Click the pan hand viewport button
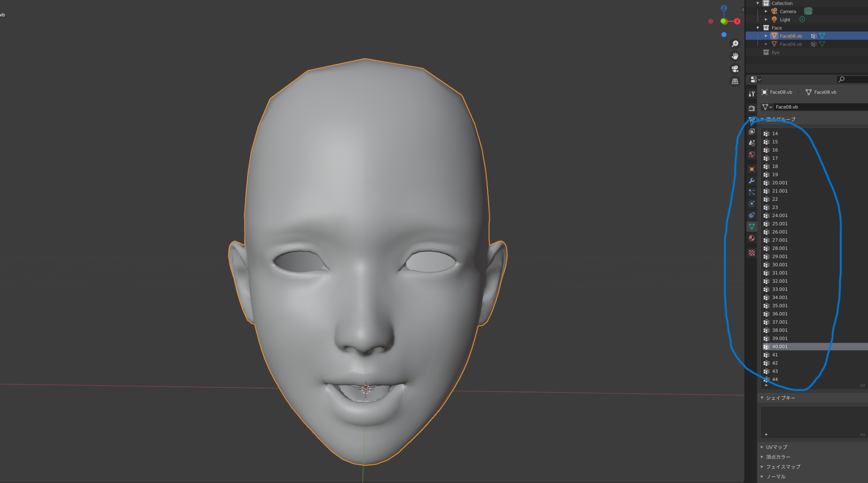868x483 pixels. coord(735,56)
